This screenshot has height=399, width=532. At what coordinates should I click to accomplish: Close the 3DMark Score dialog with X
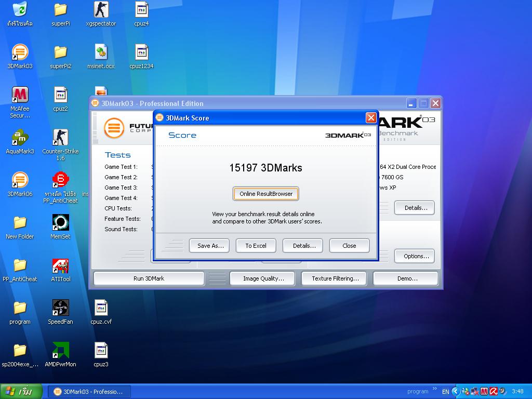(x=371, y=118)
